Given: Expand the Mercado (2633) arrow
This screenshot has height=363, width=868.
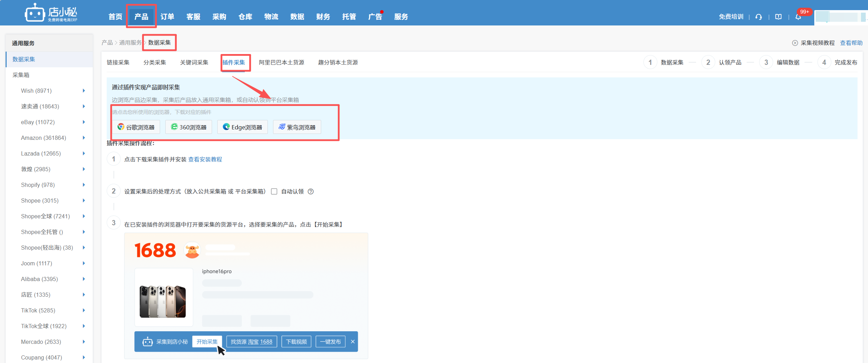Looking at the screenshot, I should tap(84, 342).
